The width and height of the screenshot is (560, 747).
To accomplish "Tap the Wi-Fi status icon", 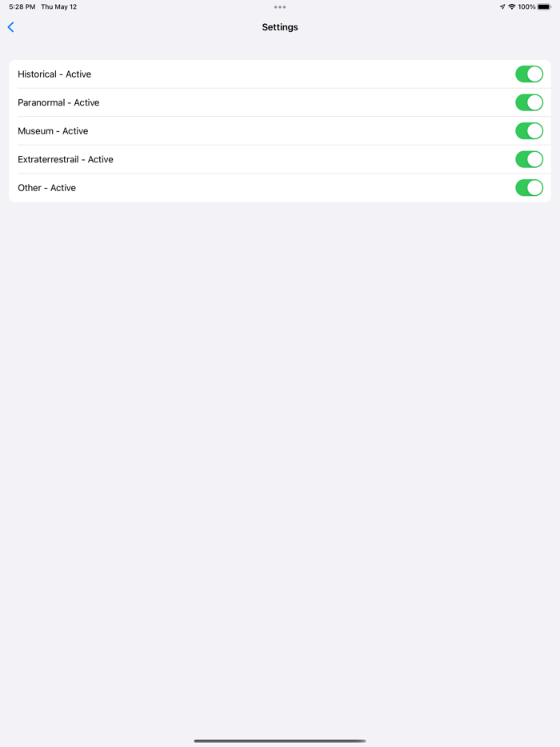I will pyautogui.click(x=512, y=7).
